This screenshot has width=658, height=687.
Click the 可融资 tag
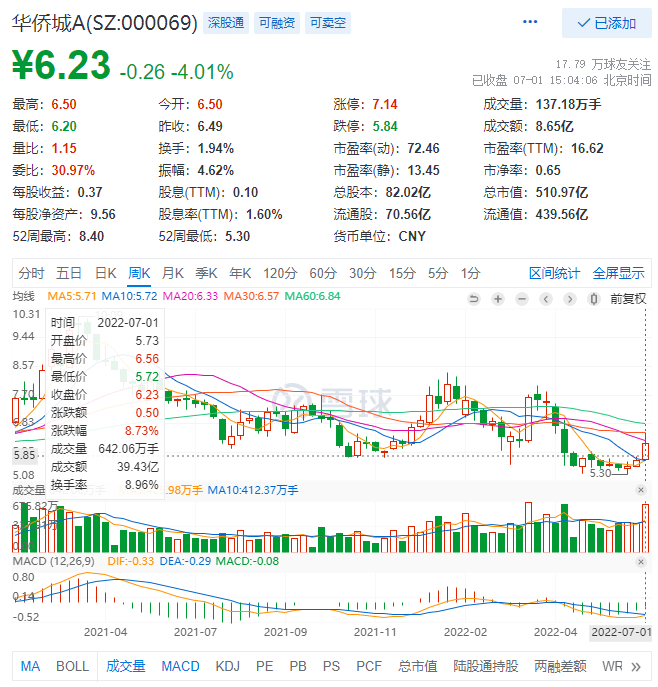click(277, 23)
